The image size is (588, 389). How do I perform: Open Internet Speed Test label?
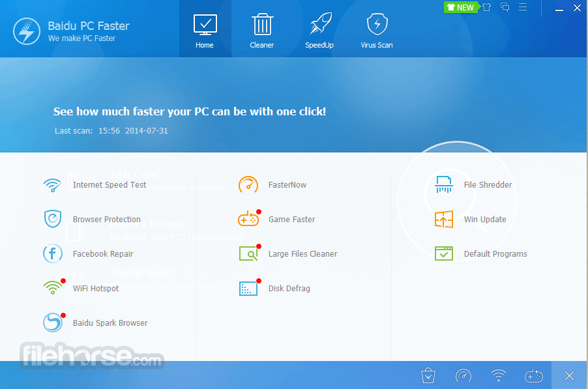pos(110,185)
